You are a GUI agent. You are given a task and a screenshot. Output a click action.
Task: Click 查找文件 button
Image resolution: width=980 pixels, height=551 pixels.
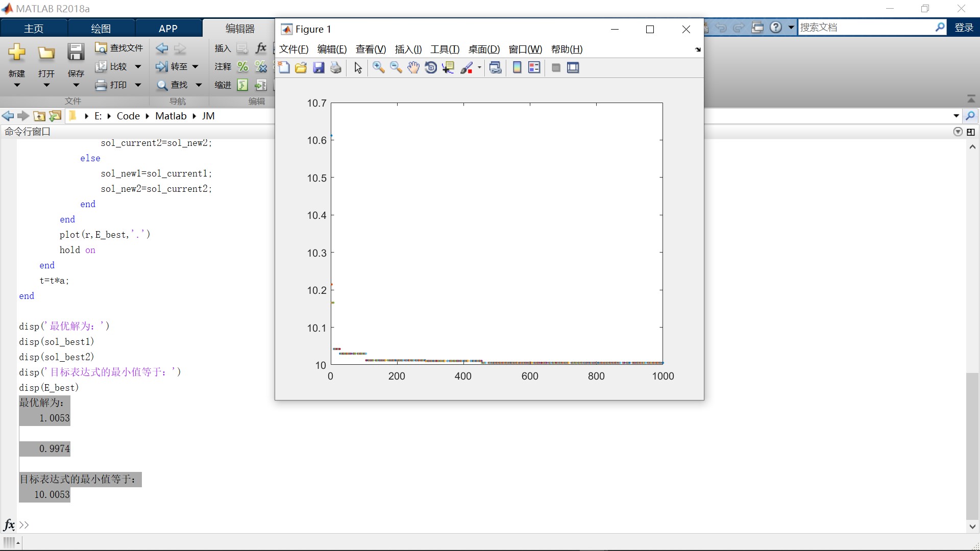pos(119,48)
